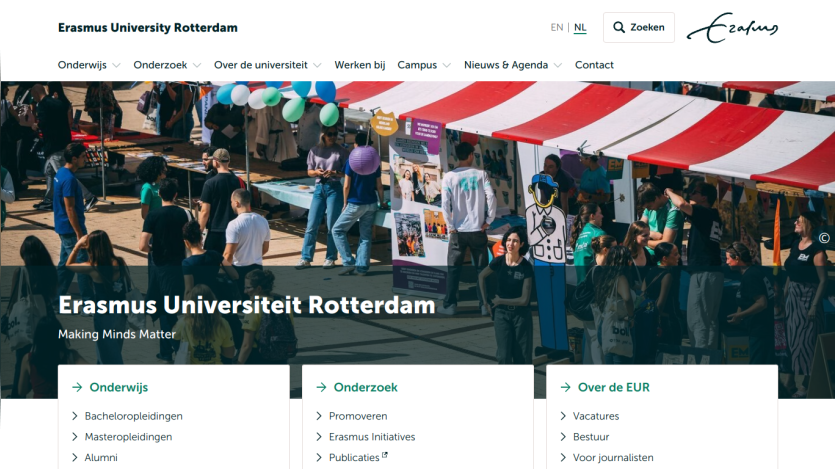Open the Onderwijs card heading link
Screen dimensions: 835x469
click(x=119, y=387)
